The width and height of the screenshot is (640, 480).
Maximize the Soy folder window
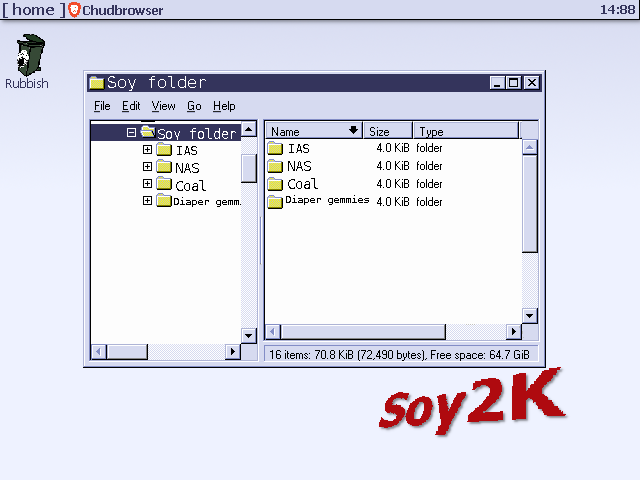tap(513, 83)
